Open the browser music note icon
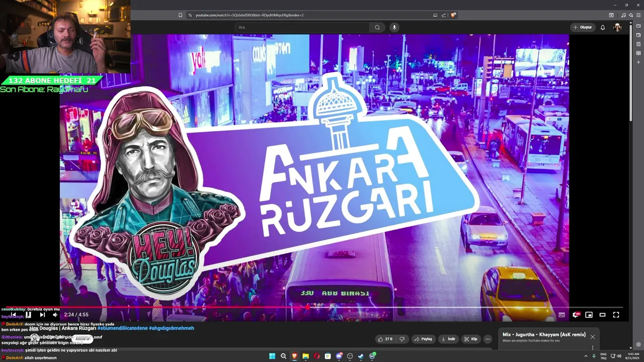The image size is (644, 362). pyautogui.click(x=624, y=15)
